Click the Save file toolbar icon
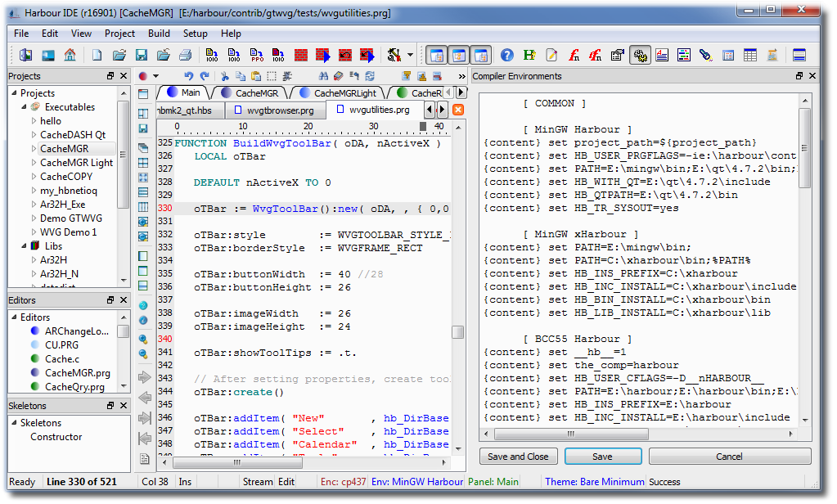This screenshot has height=504, width=837. [142, 56]
